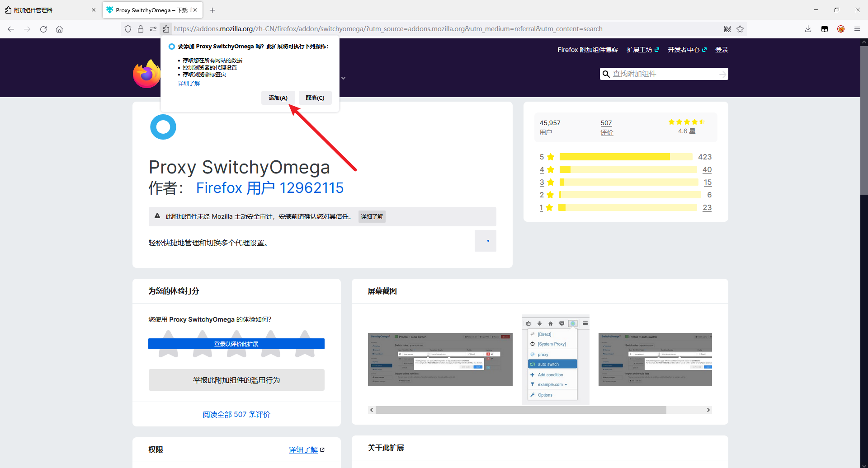Bookmark this page with the star icon
This screenshot has height=468, width=868.
[740, 29]
